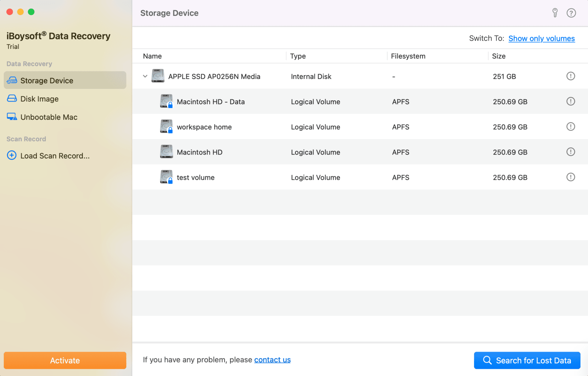Select the APPLE SSD AP0256N Media row name
Viewport: 588px width, 376px height.
tap(214, 76)
